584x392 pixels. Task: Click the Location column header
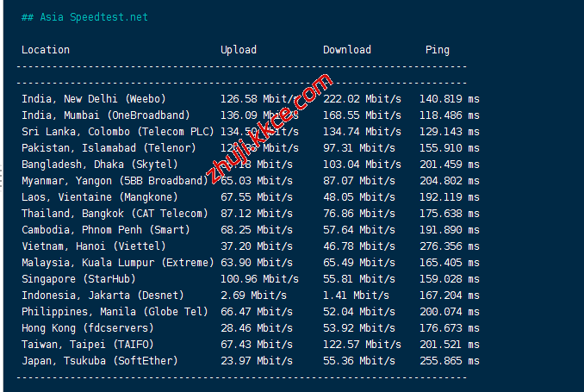[x=46, y=50]
